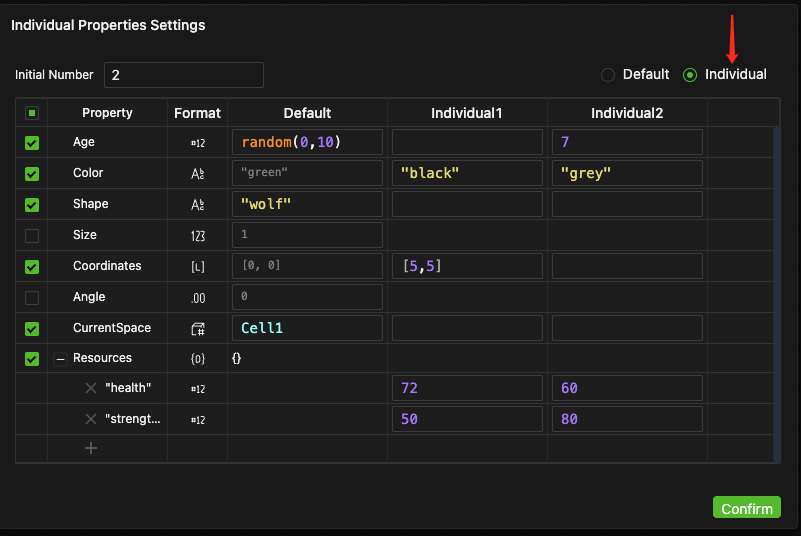Click the text format icon in Shape row
801x536 pixels.
point(198,205)
